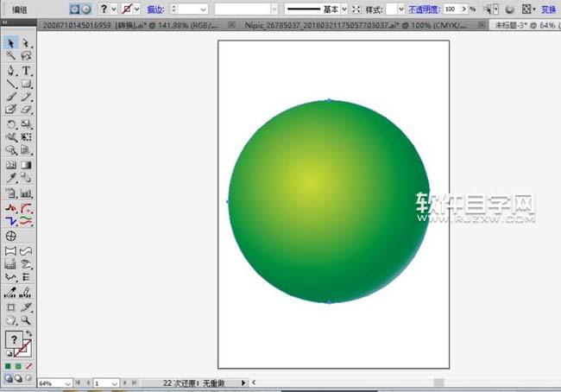Select the Selection (black arrow) tool
The width and height of the screenshot is (561, 392).
10,43
